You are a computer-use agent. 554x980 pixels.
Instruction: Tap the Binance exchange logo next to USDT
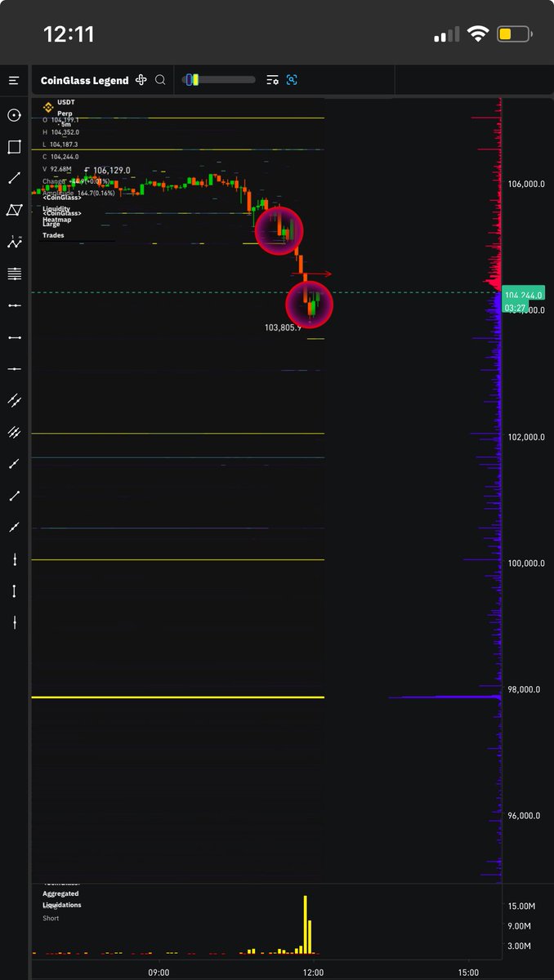click(48, 107)
